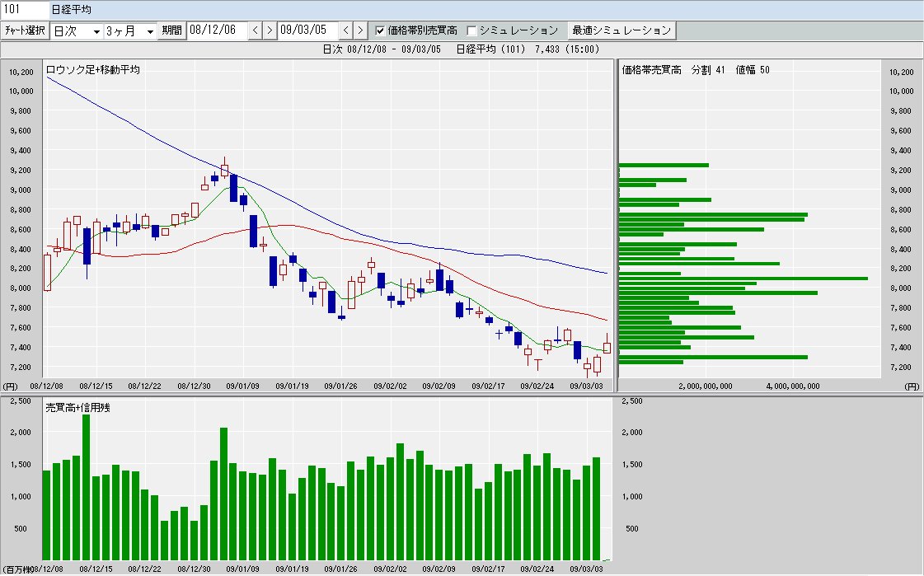Viewport: 924px width, 576px height.
Task: Click the start date next arrow button
Action: coord(269,30)
